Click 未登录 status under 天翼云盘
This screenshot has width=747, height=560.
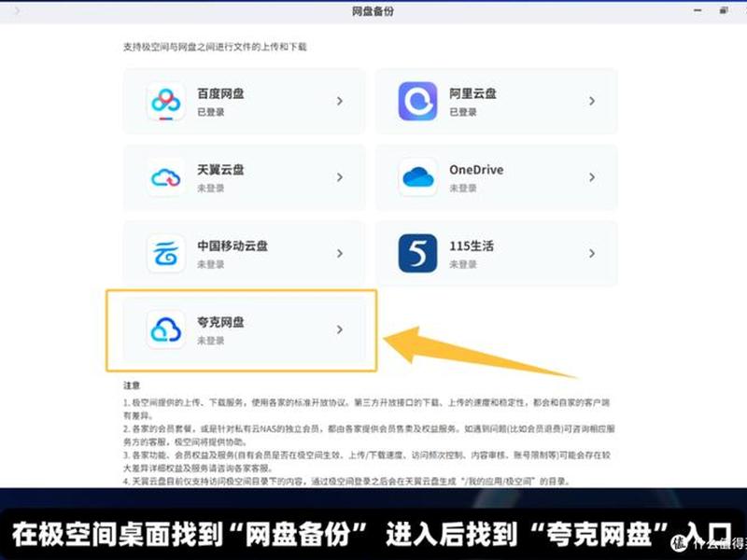211,189
